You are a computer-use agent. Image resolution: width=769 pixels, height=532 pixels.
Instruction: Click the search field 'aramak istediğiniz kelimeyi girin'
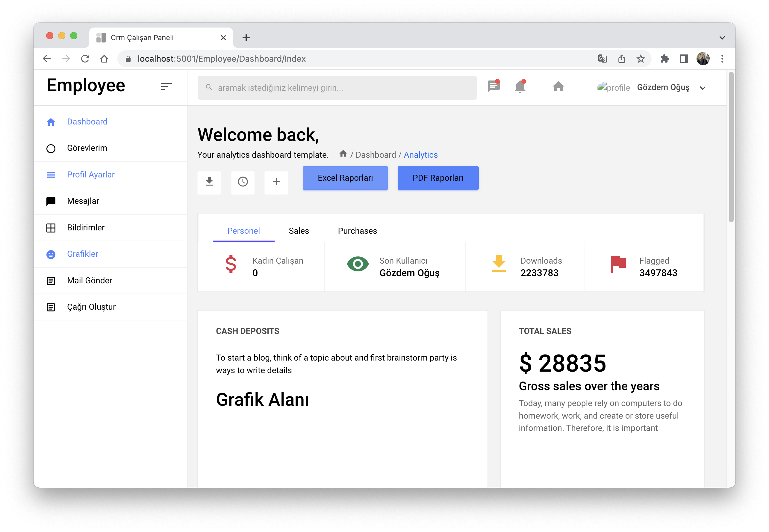(x=337, y=88)
